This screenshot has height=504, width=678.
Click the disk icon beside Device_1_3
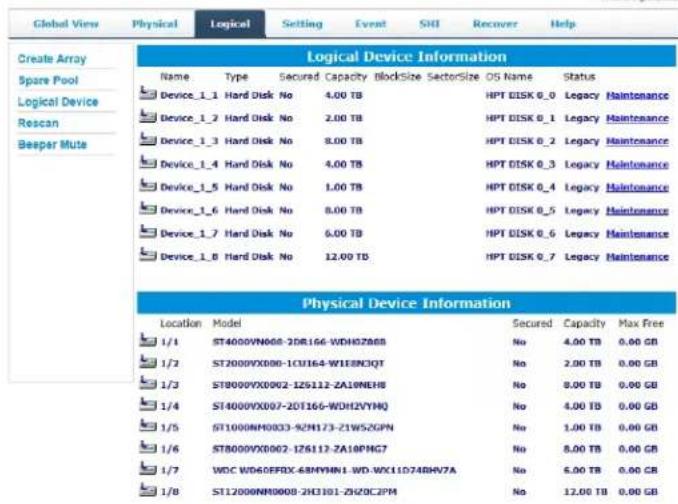pos(148,139)
